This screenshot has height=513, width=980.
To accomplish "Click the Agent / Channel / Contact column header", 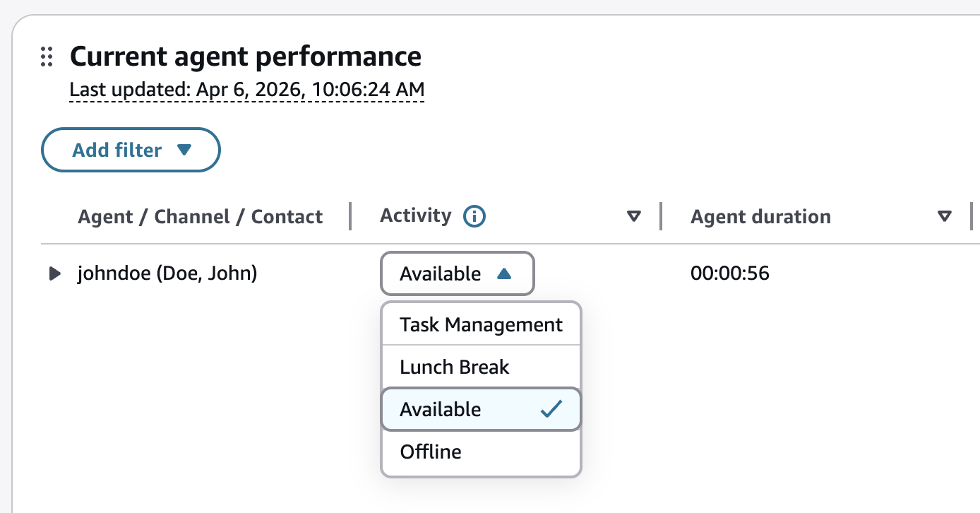I will coord(200,217).
